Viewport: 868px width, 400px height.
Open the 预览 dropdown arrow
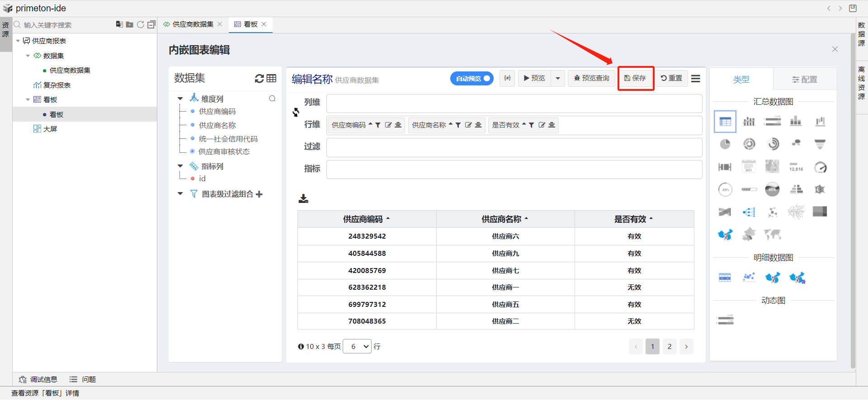[558, 79]
